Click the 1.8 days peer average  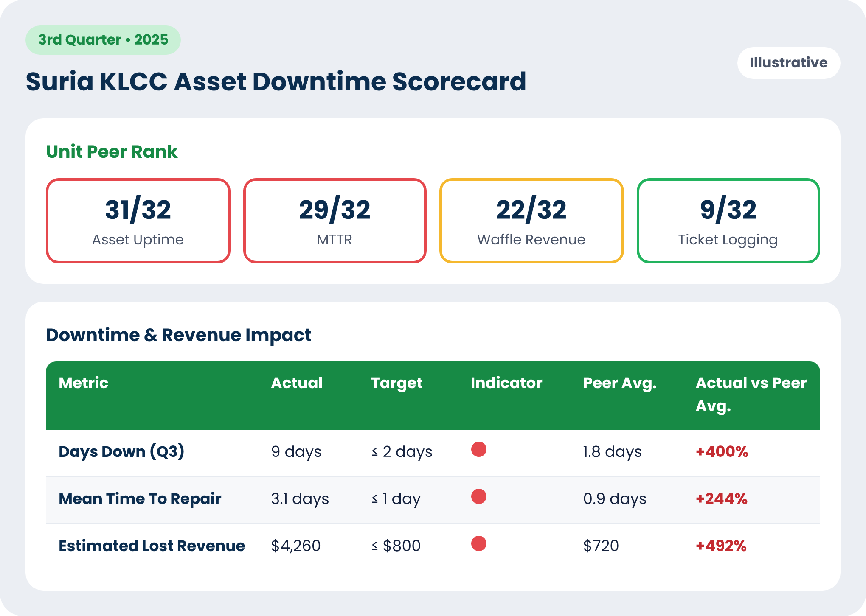(612, 452)
